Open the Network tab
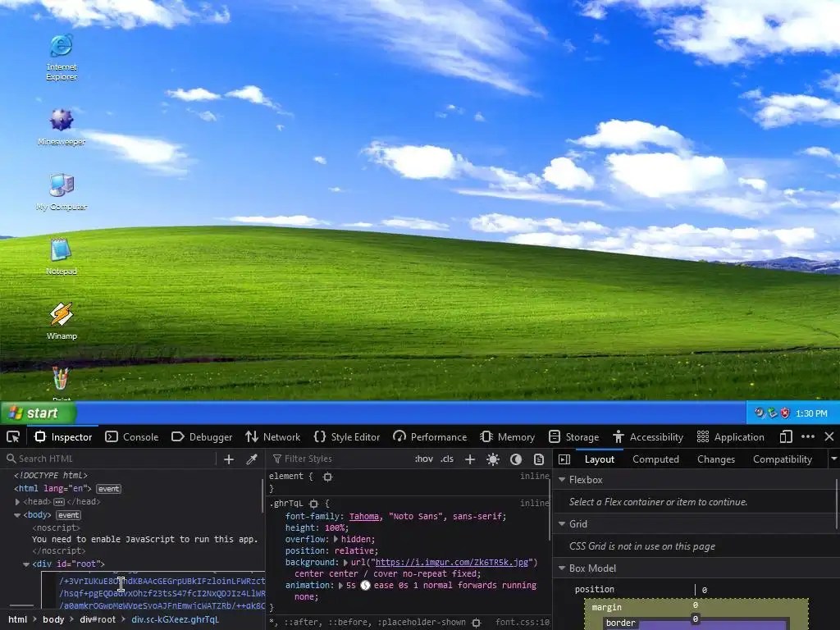Screen dimensions: 840x630 coord(273,437)
